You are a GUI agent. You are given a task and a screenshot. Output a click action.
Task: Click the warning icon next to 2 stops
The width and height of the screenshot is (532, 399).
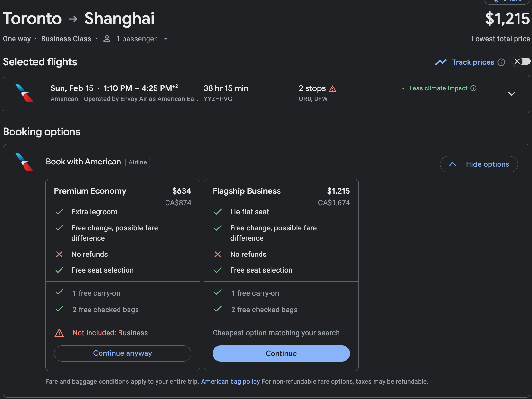pyautogui.click(x=333, y=88)
